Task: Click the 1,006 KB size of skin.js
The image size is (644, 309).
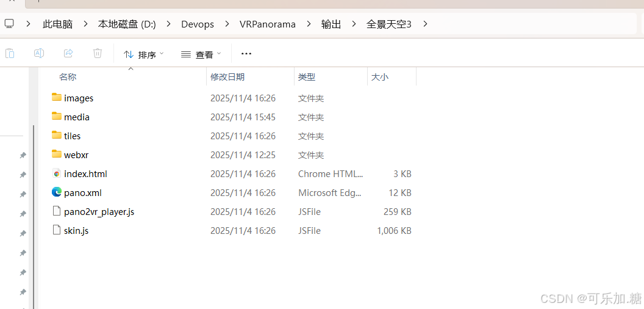Action: [x=395, y=231]
